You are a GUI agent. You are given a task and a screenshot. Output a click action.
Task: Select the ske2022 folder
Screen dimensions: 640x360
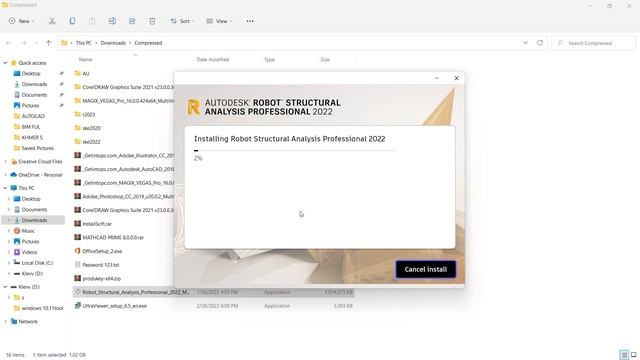(x=91, y=142)
